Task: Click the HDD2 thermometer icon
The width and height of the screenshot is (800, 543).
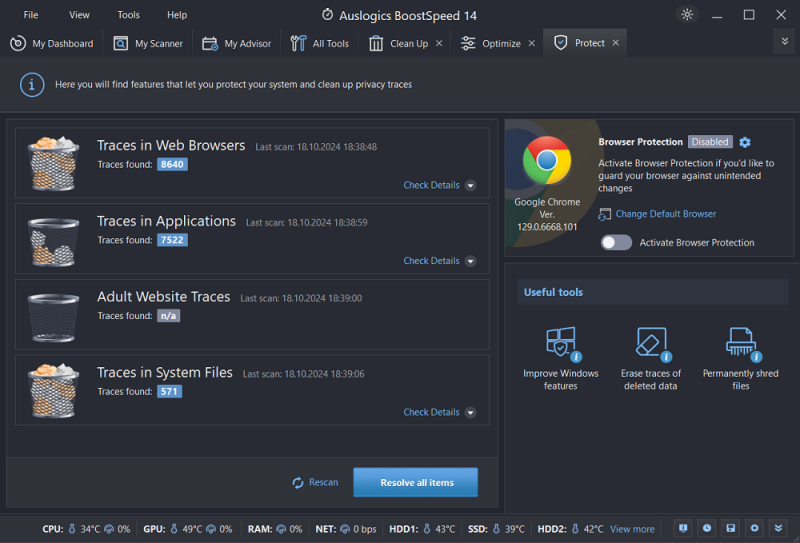Action: coord(575,529)
